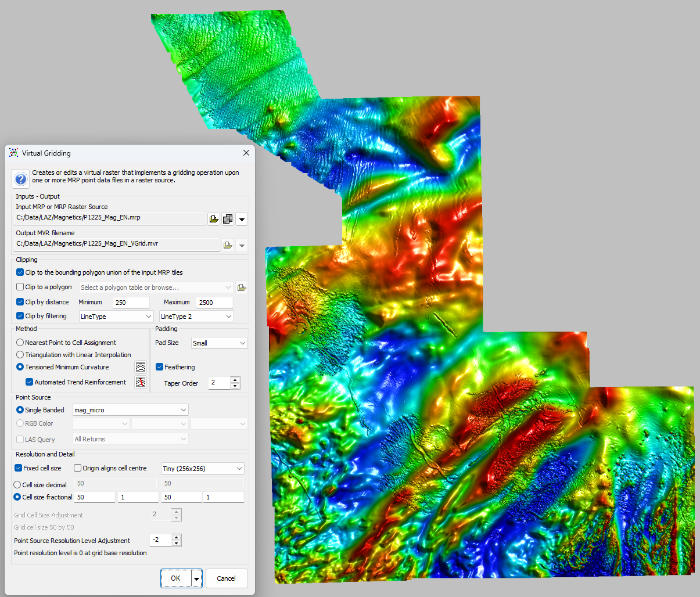Click the raster source tiles icon
The width and height of the screenshot is (700, 597).
tap(228, 219)
